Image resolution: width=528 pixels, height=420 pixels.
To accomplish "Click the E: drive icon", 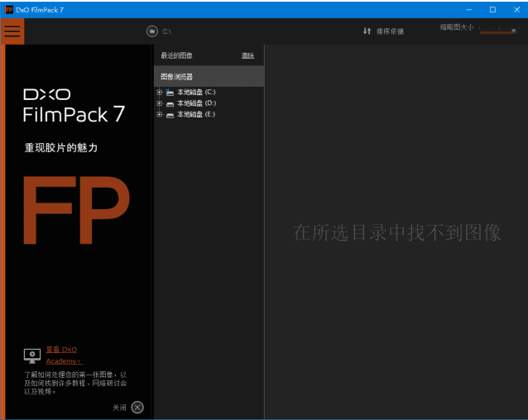I will coord(170,115).
